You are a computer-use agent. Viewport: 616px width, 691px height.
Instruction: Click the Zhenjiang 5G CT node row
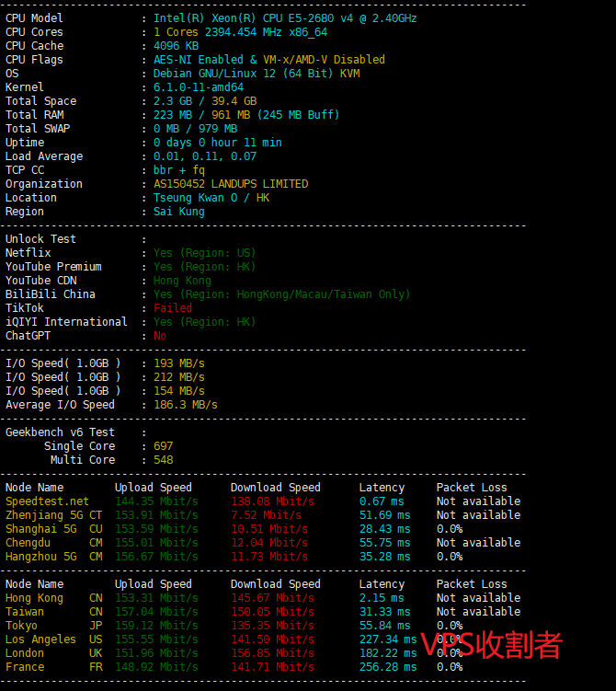pyautogui.click(x=53, y=515)
